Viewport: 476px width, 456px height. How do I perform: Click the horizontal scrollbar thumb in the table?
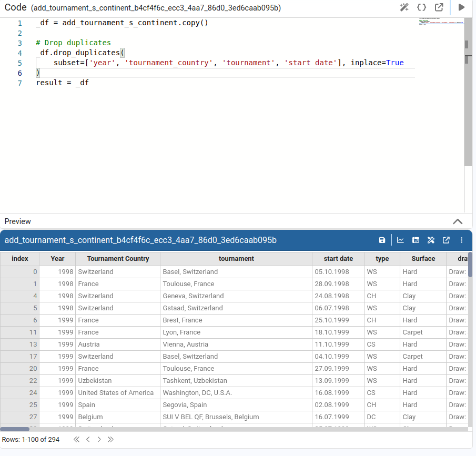click(x=15, y=429)
